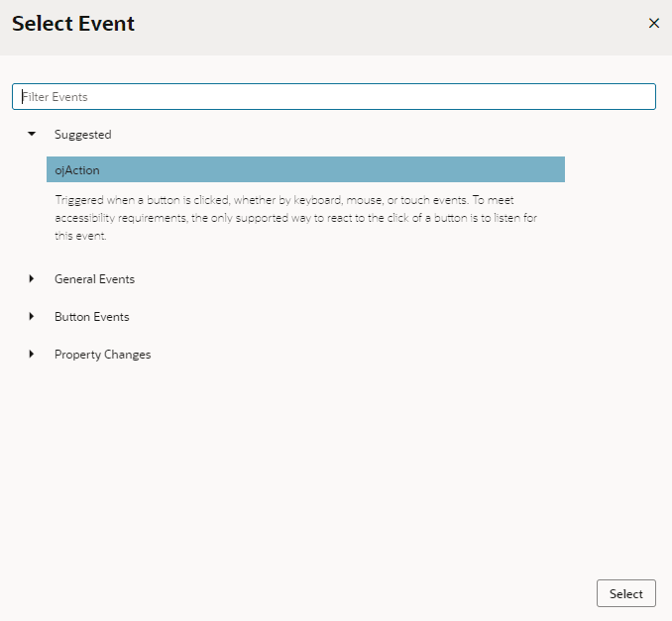The width and height of the screenshot is (672, 621).
Task: Close the Select Event dialog
Action: (x=653, y=23)
